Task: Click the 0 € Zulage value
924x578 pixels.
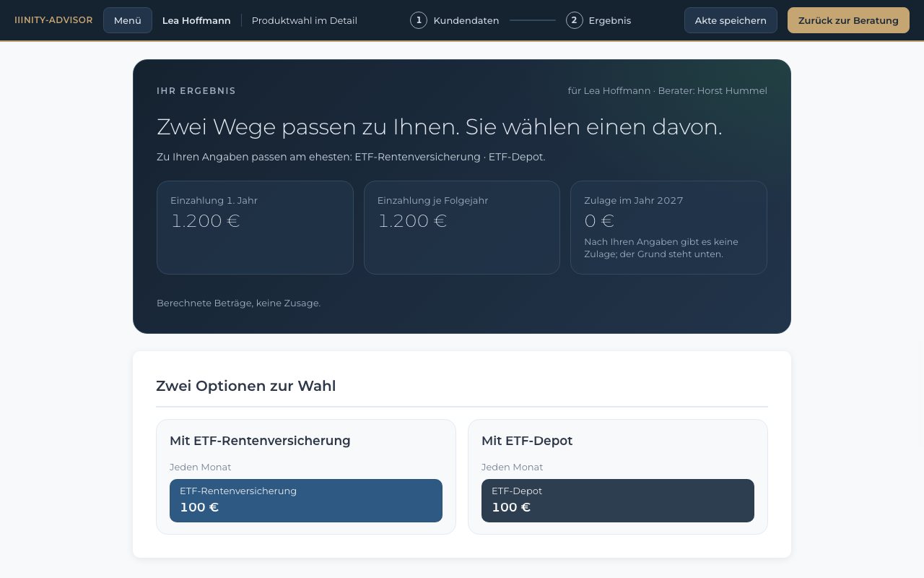Action: pyautogui.click(x=599, y=221)
